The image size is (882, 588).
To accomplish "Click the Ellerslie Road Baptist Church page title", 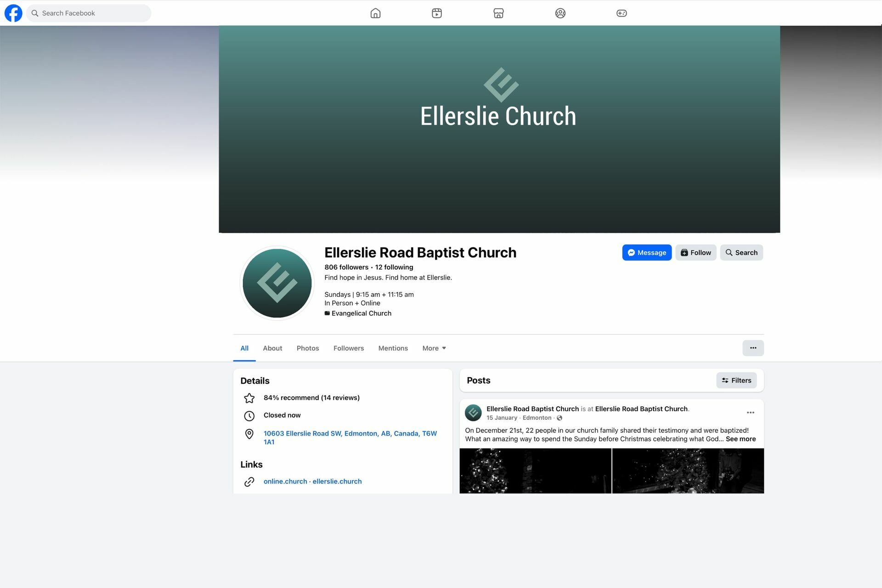I will [420, 253].
